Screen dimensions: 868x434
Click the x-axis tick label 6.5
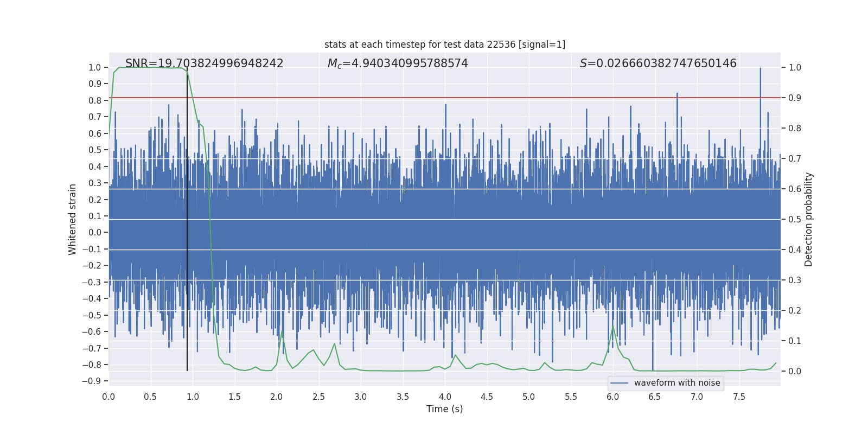tap(655, 397)
